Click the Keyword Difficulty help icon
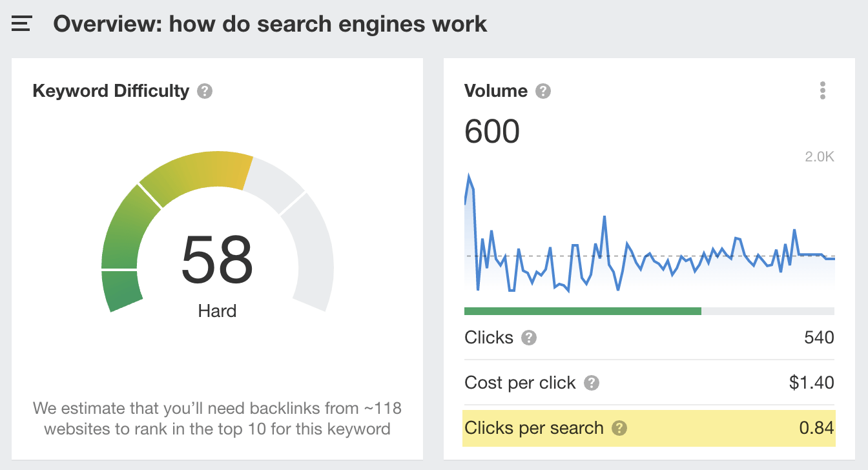 tap(204, 92)
